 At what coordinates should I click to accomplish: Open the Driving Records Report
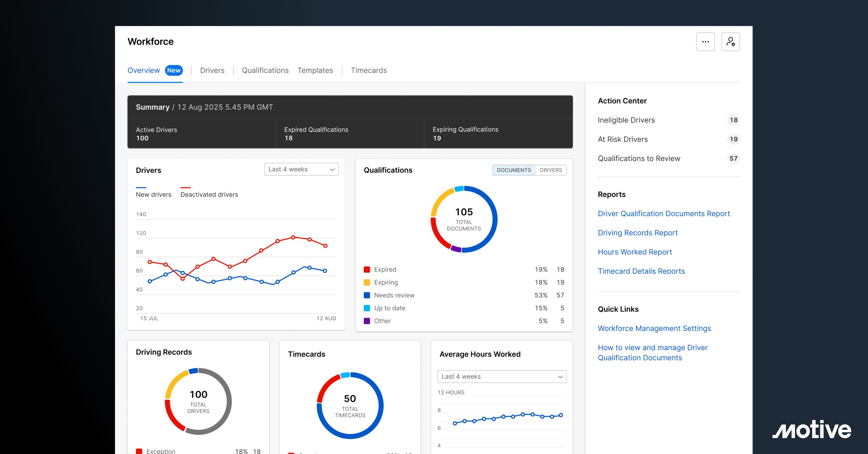[638, 233]
